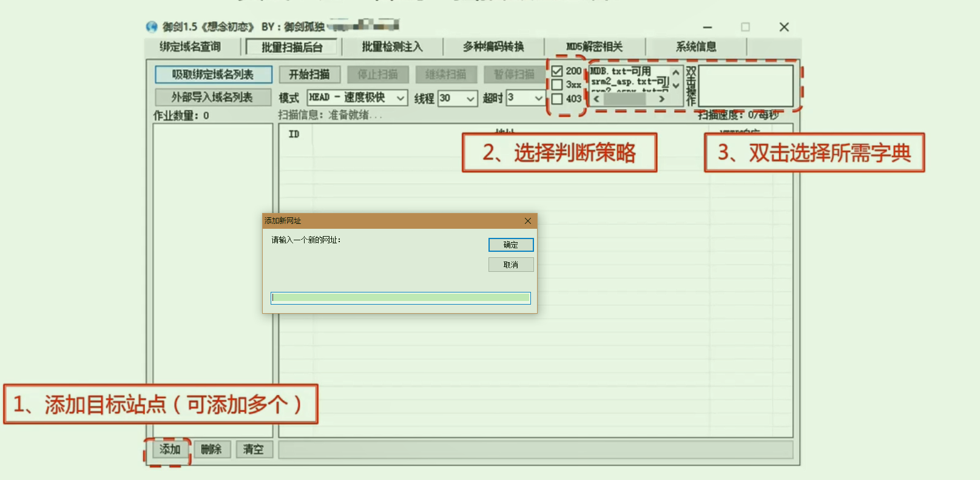This screenshot has height=480, width=980.
Task: Open the MD5解密相关 tab
Action: [x=594, y=47]
